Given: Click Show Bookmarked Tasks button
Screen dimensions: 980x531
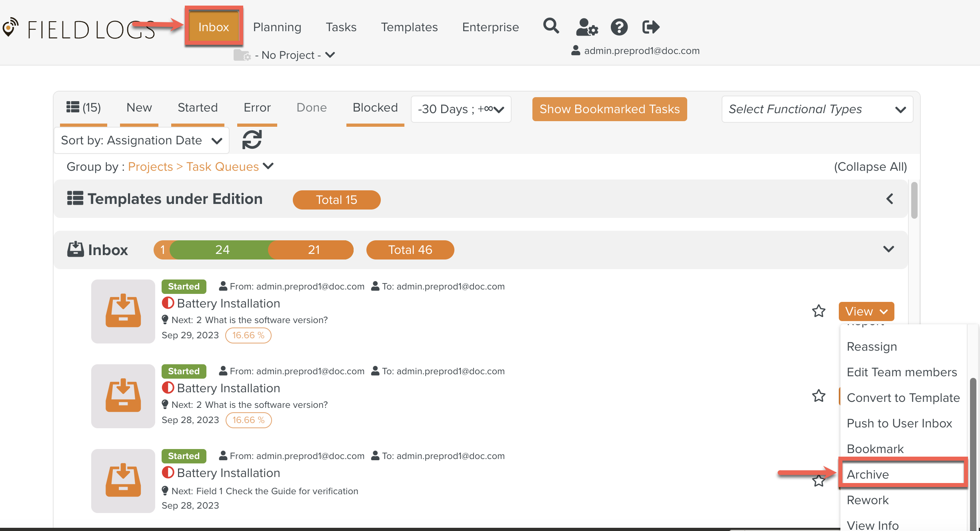Looking at the screenshot, I should point(609,109).
